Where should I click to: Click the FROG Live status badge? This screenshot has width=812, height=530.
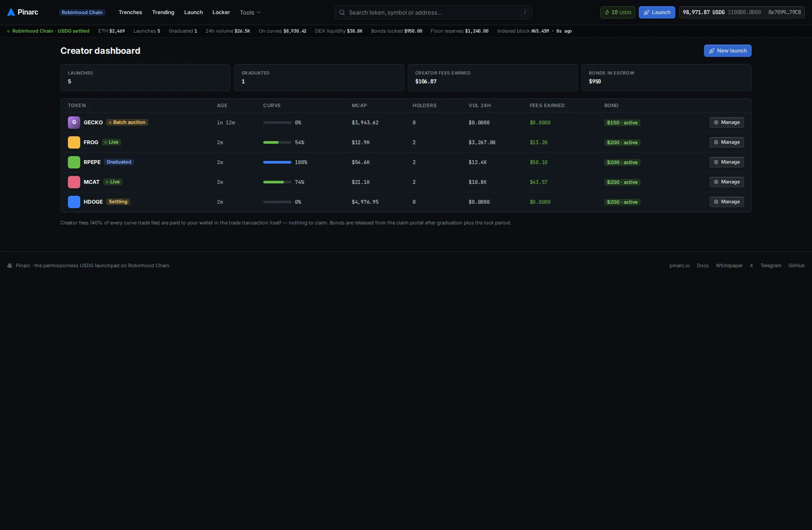[x=112, y=142]
